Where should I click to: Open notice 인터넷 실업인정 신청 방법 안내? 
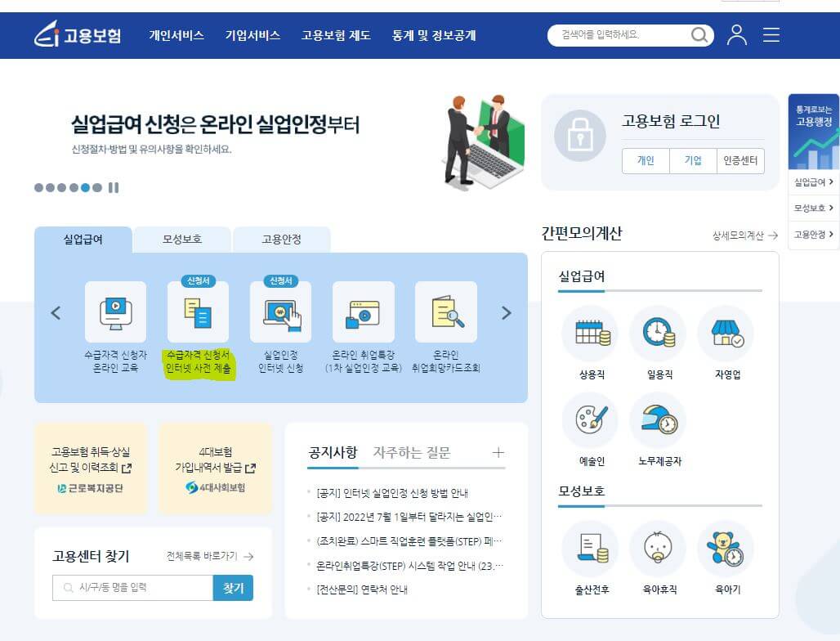coord(392,493)
